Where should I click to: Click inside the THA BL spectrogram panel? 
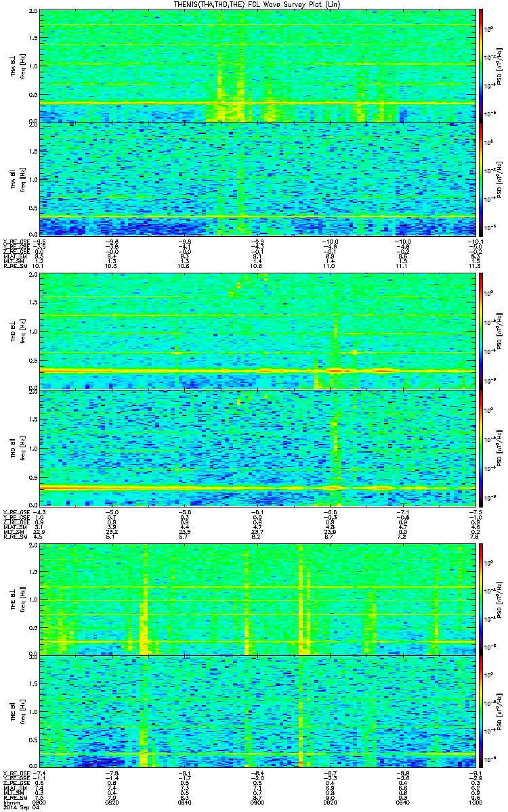(x=257, y=66)
